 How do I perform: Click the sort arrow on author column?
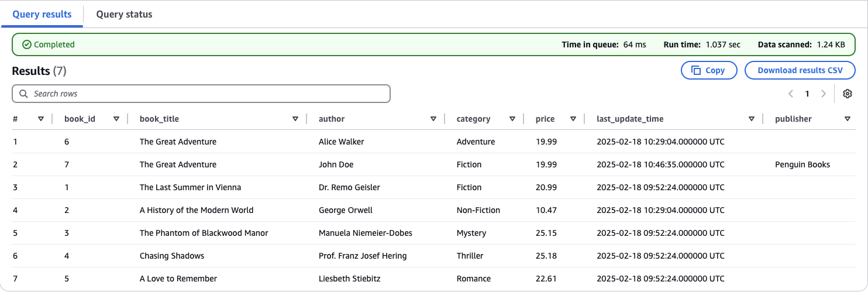pos(433,119)
